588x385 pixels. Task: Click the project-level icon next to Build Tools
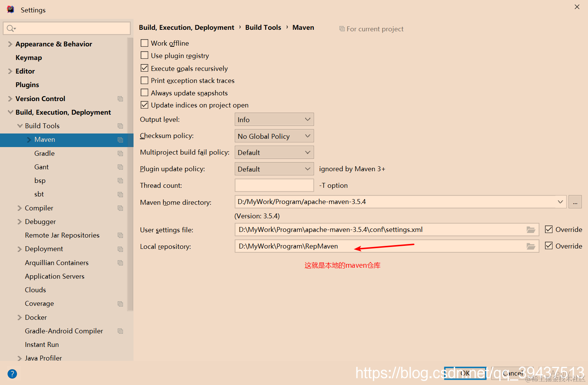click(120, 126)
